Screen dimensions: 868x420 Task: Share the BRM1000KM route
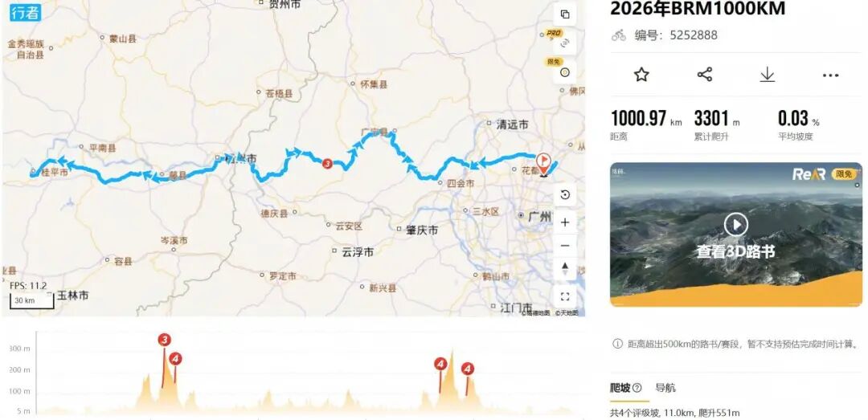705,75
